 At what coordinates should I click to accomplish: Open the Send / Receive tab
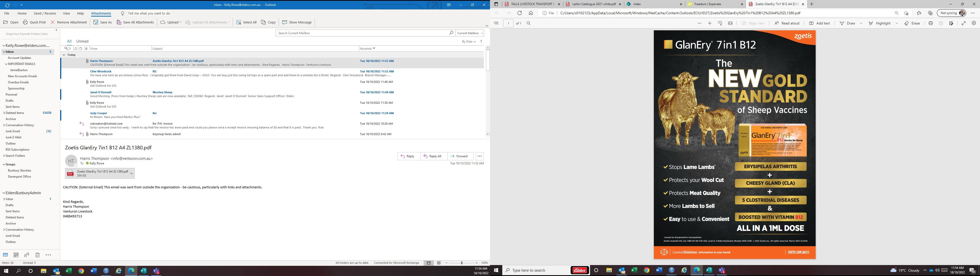pyautogui.click(x=45, y=13)
